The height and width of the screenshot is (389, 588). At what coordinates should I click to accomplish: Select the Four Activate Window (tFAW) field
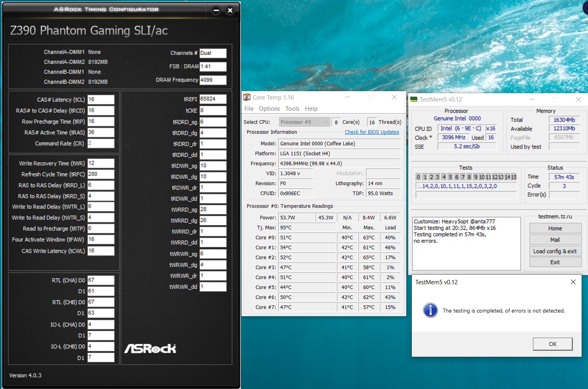click(101, 239)
